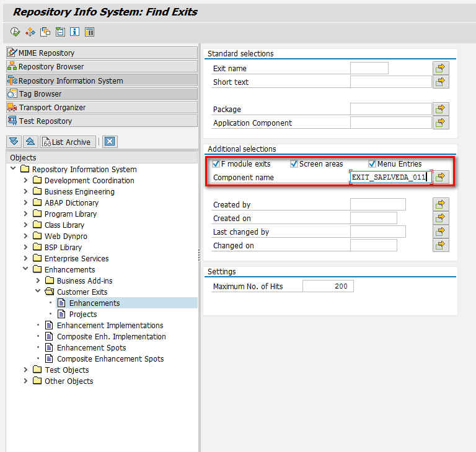
Task: Expand the BSP Library folder
Action: pyautogui.click(x=25, y=247)
